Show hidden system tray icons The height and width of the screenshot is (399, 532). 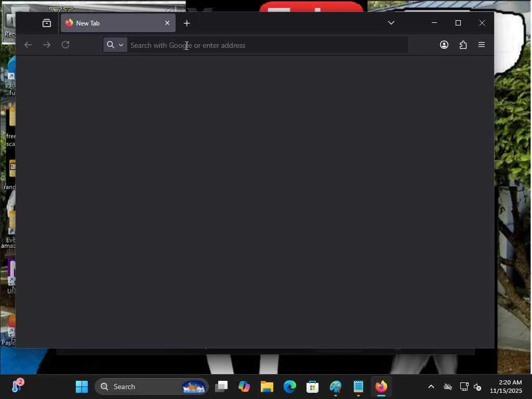[x=431, y=387]
